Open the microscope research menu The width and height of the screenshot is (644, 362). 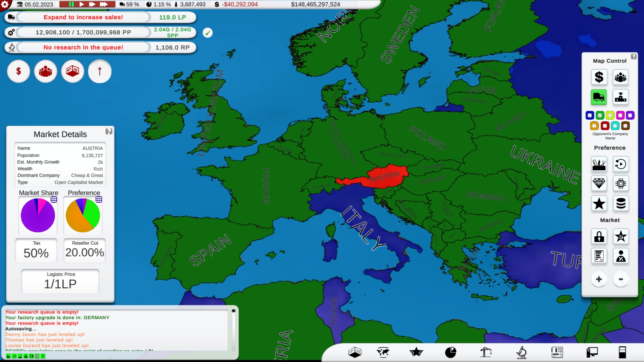point(521,352)
